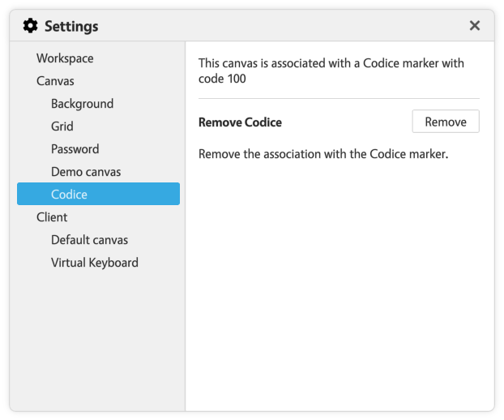
Task: Click the bold Remove Codice heading
Action: (x=240, y=122)
